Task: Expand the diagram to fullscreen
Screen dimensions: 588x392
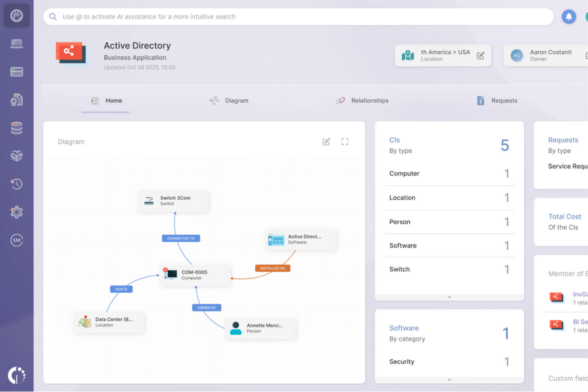Action: [345, 142]
